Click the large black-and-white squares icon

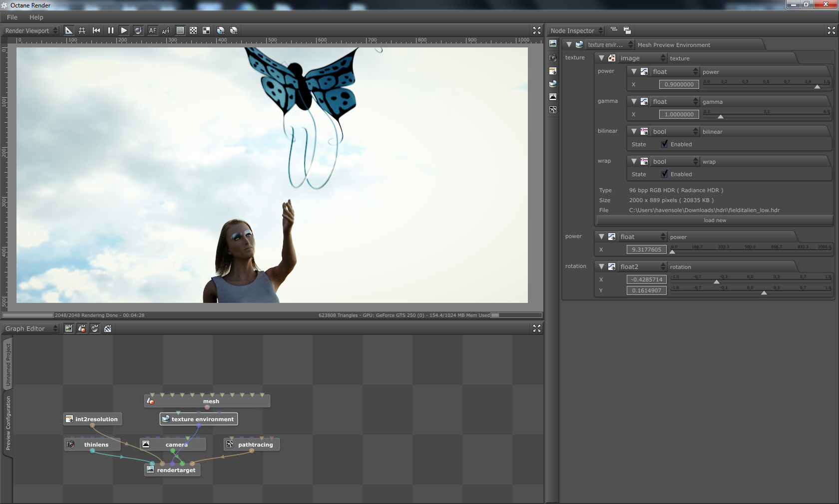click(206, 30)
